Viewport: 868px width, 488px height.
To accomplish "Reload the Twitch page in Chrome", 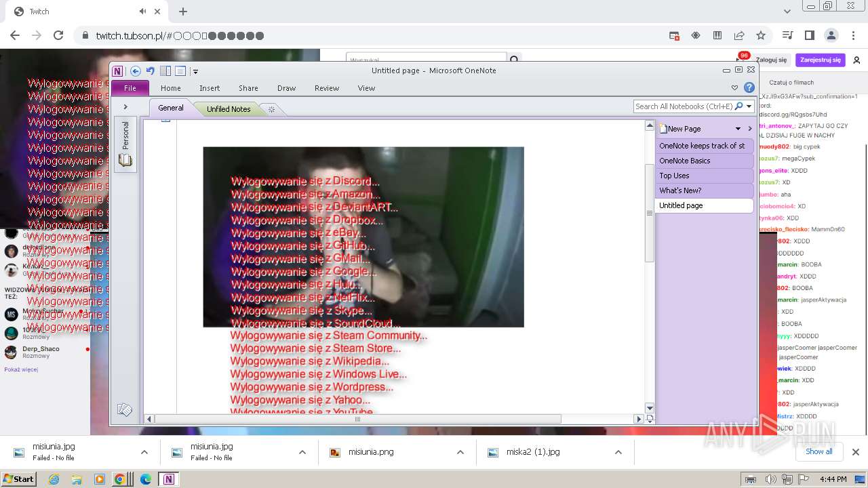I will 58,35.
